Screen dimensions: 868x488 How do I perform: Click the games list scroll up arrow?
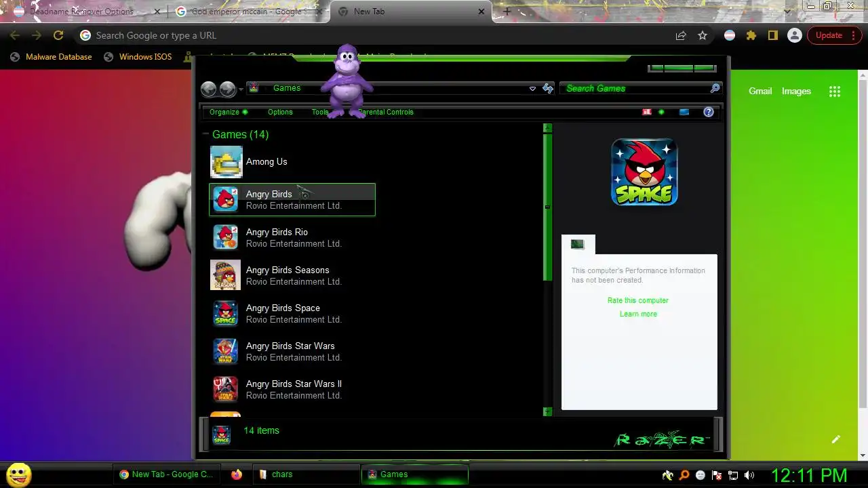pyautogui.click(x=547, y=127)
